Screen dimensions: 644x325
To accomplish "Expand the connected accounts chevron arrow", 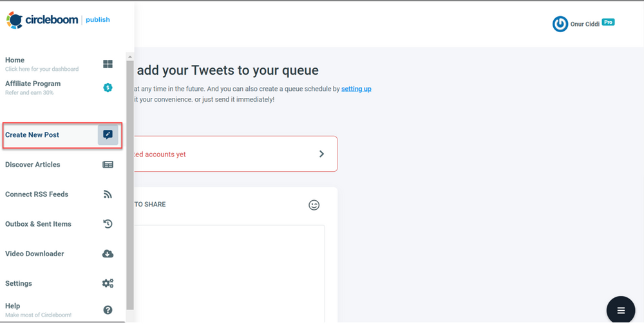I will point(321,154).
